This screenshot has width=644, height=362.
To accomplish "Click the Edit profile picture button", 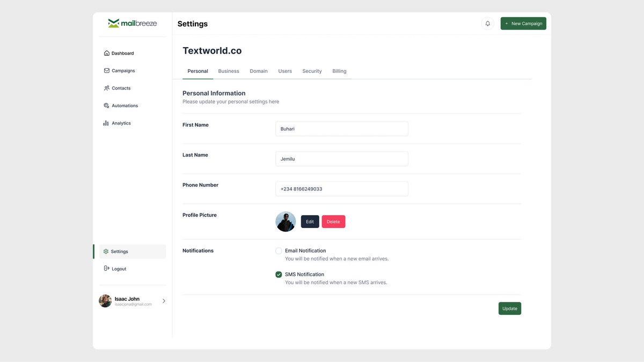I will coord(310,221).
